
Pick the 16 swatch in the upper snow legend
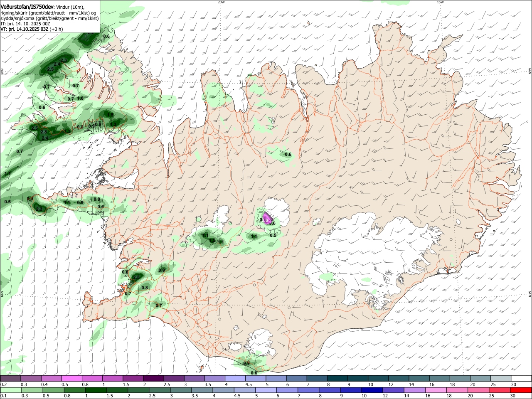click(440, 378)
